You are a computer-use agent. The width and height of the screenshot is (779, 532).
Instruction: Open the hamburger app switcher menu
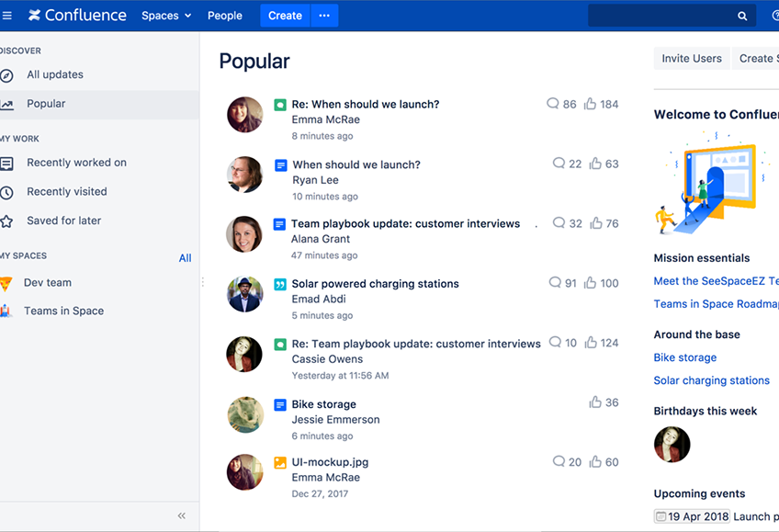[7, 16]
